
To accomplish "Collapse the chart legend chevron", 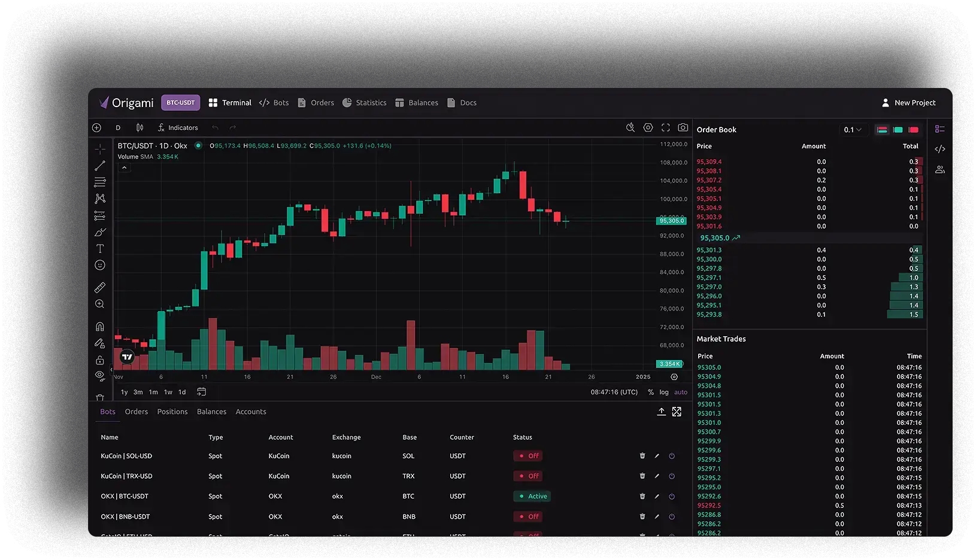I will tap(124, 168).
